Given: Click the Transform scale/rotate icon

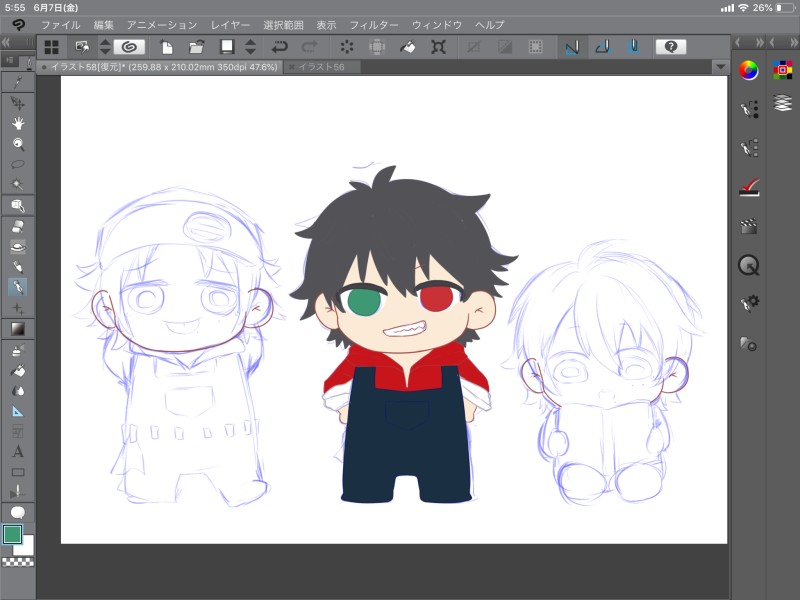Looking at the screenshot, I should (438, 47).
